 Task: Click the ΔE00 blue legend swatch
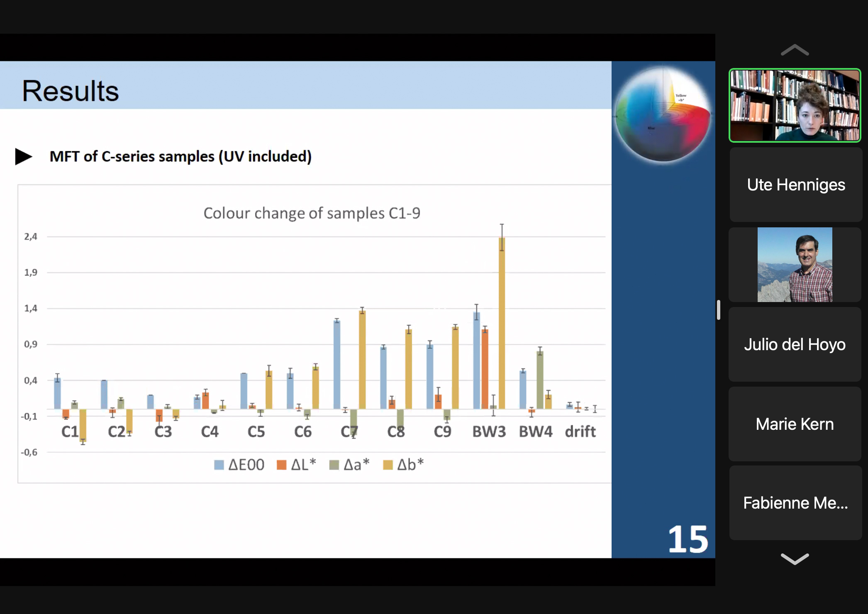point(219,465)
